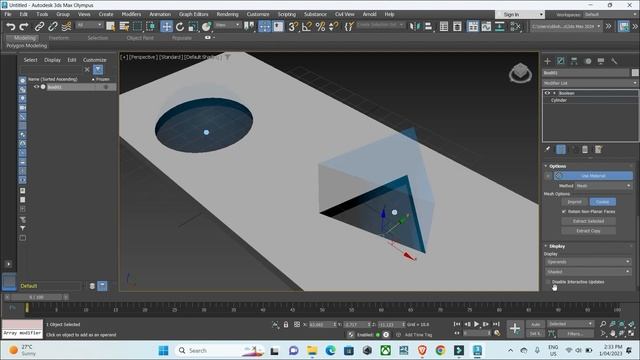This screenshot has width=640, height=360.
Task: Click the object name field Box001
Action: [x=586, y=73]
